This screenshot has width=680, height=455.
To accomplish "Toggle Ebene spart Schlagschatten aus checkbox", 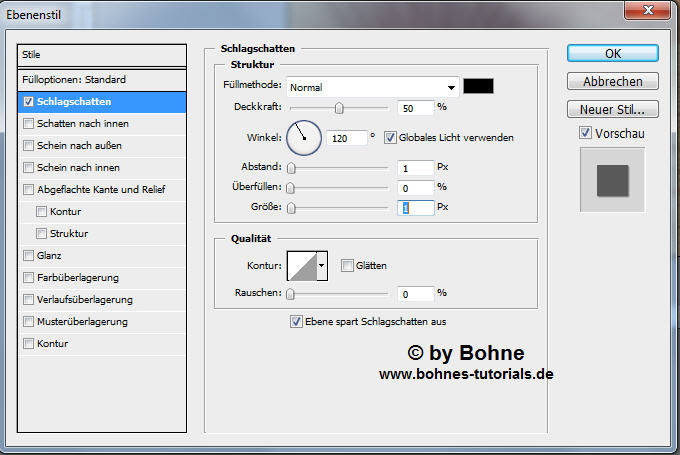I will point(296,322).
